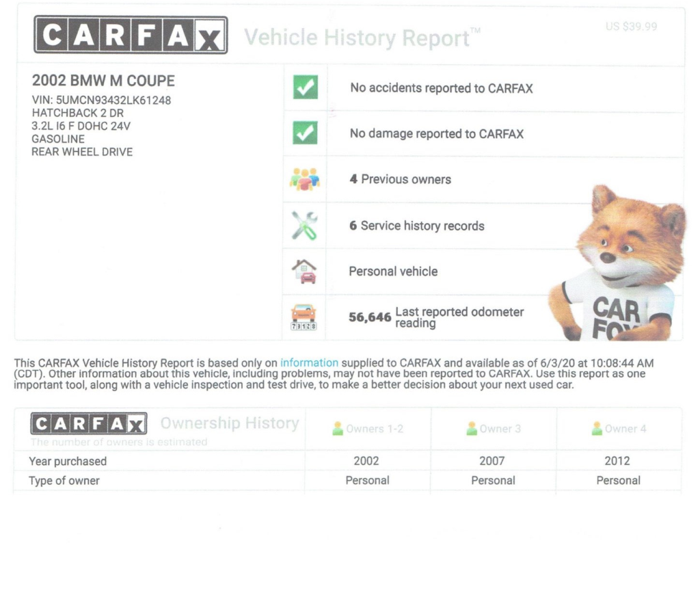Screen dimensions: 700x597
Task: Click the green checkmark beside No damage reported
Action: pos(305,133)
